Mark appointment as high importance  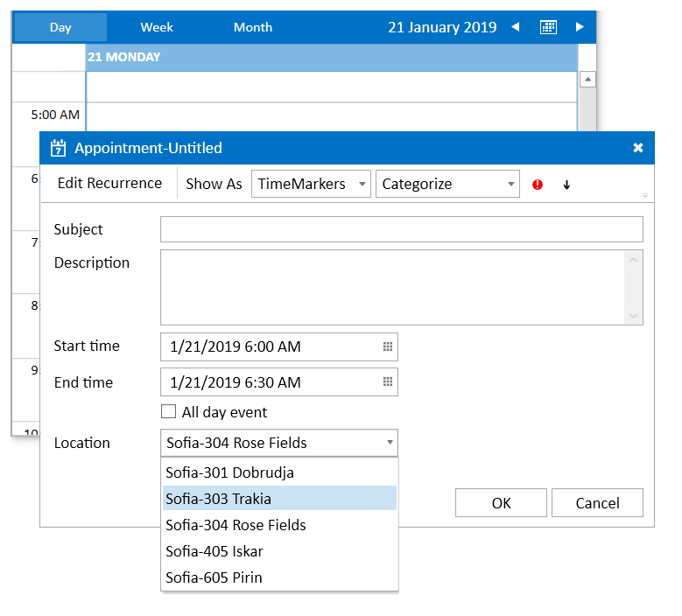click(x=538, y=185)
